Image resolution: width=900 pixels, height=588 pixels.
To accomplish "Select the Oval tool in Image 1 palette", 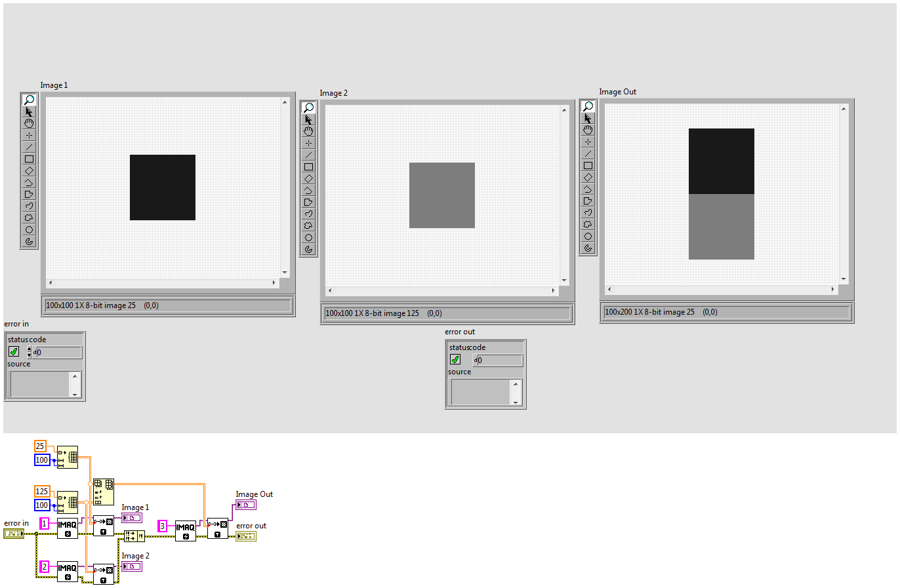I will (x=29, y=229).
